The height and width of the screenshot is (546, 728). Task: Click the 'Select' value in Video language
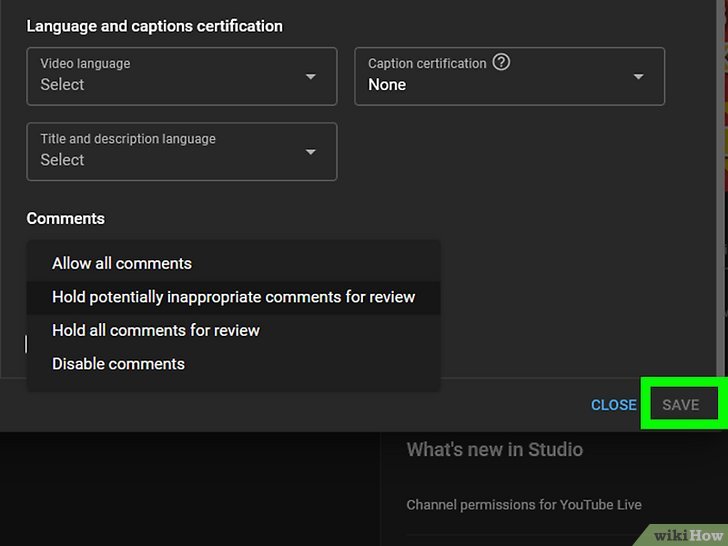click(62, 85)
